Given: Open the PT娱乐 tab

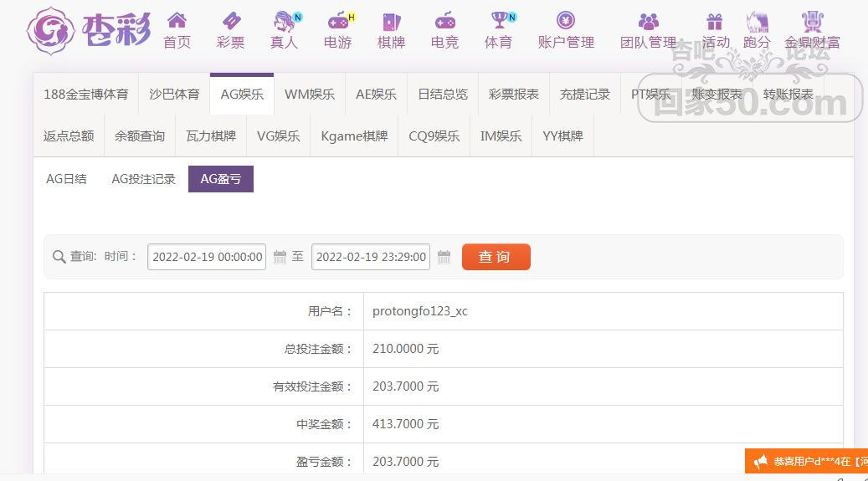Looking at the screenshot, I should 650,94.
